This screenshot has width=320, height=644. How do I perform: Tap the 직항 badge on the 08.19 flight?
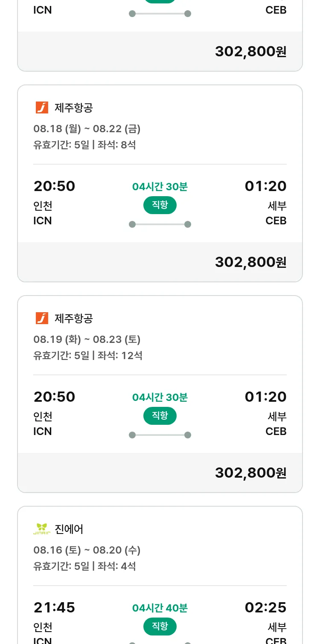tap(160, 416)
